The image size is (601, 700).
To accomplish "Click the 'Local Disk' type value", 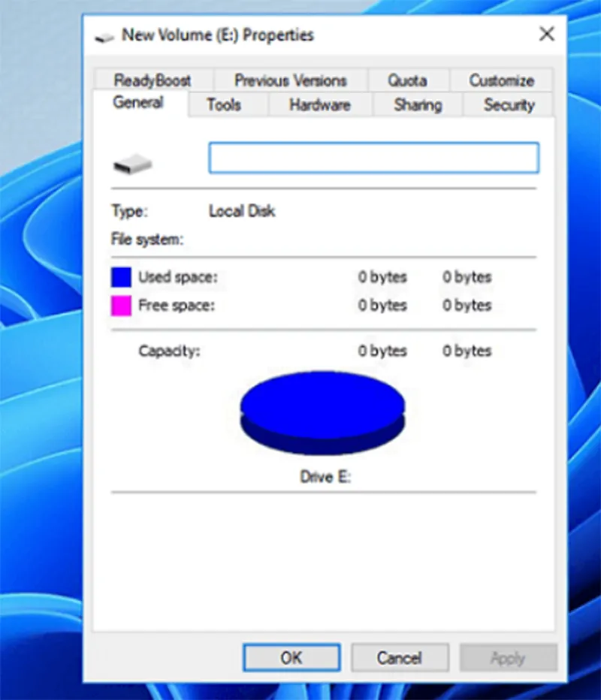I will [x=242, y=211].
